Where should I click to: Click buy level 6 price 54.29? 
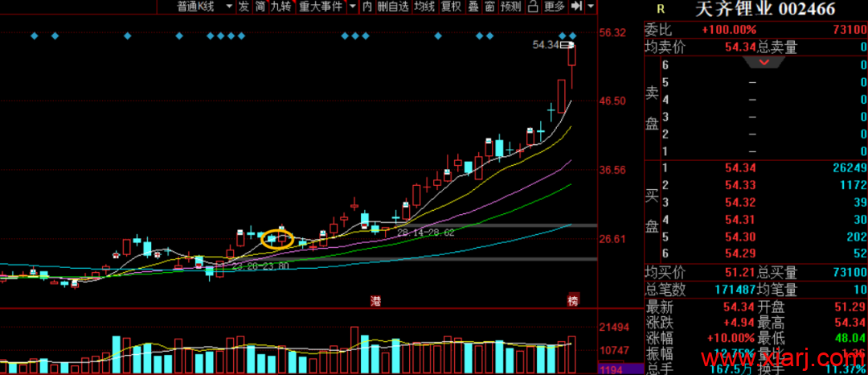740,253
